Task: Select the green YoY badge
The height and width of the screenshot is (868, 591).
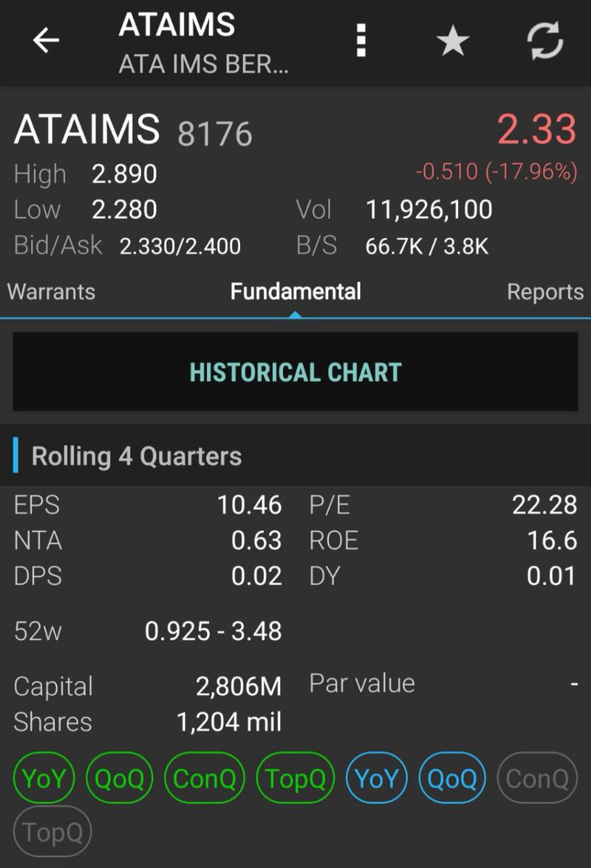Action: [44, 778]
